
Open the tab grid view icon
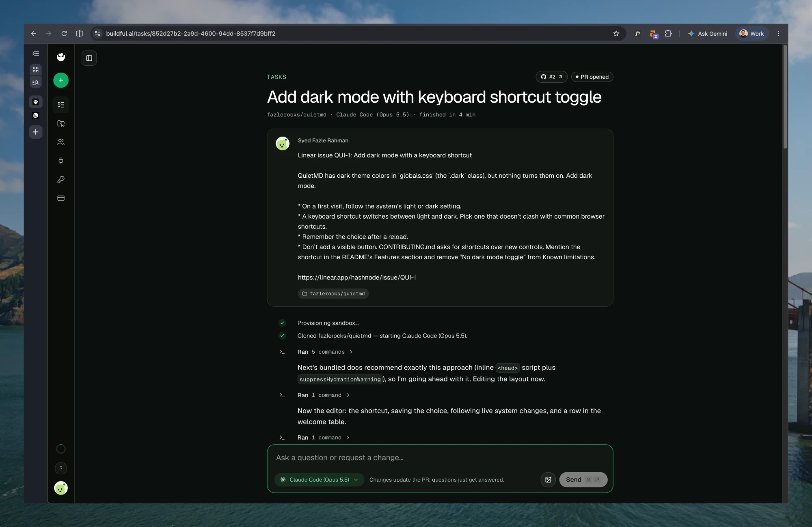36,69
